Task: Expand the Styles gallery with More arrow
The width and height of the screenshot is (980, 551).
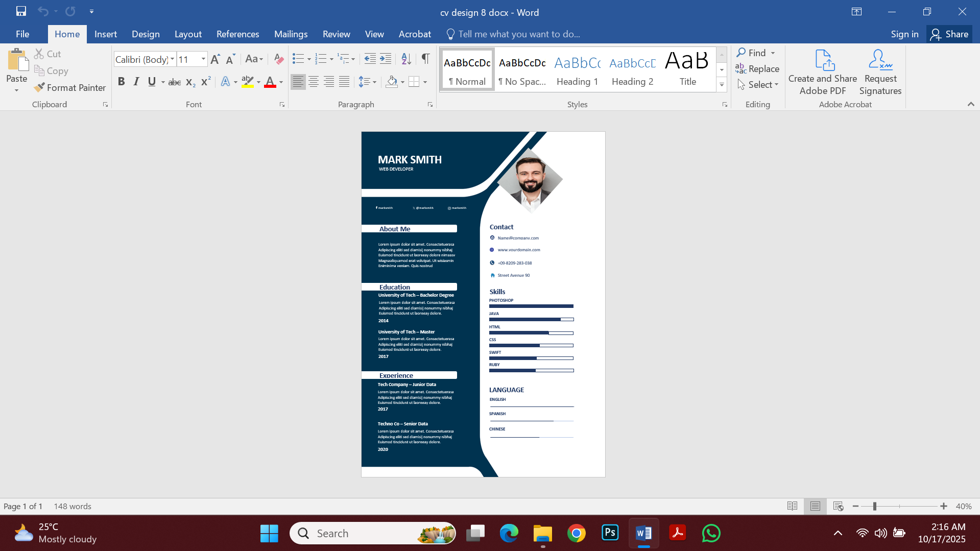Action: pyautogui.click(x=721, y=85)
